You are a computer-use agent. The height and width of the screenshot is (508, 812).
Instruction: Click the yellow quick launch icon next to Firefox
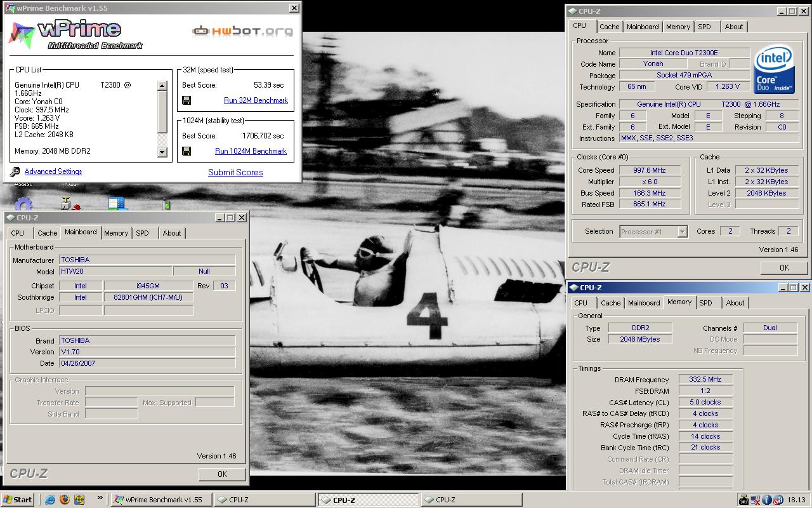79,500
